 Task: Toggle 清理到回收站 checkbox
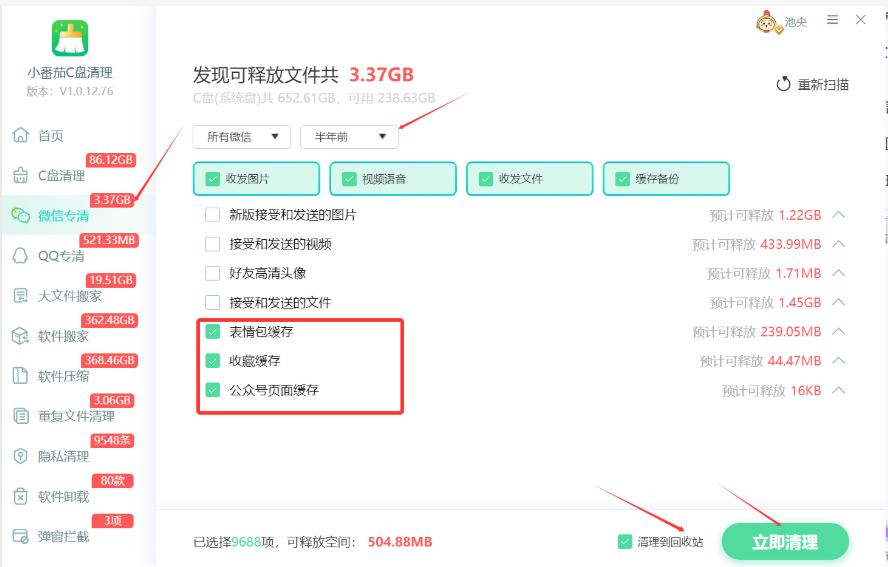625,542
